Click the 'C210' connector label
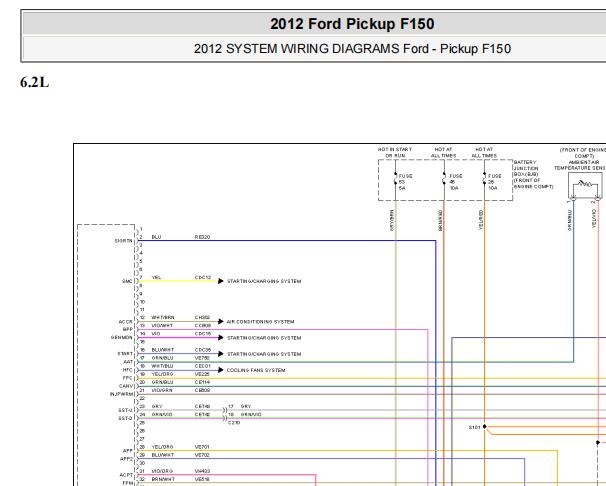This screenshot has width=606, height=486. click(234, 423)
